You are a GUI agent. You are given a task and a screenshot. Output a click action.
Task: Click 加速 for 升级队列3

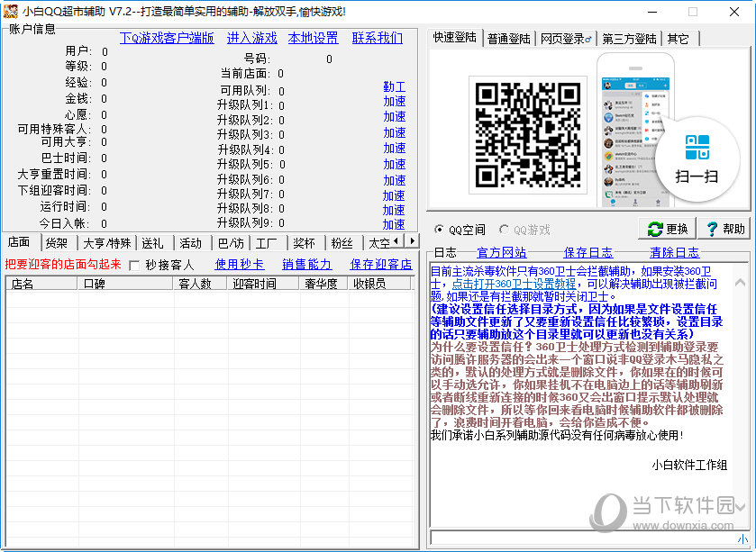click(x=395, y=132)
